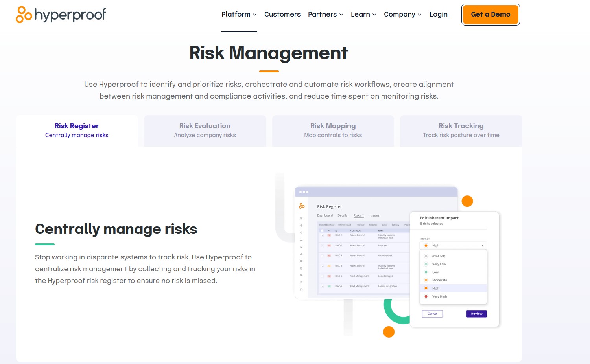Image resolution: width=590 pixels, height=364 pixels.
Task: Check the R-AC-5 row checkbox
Action: (323, 276)
